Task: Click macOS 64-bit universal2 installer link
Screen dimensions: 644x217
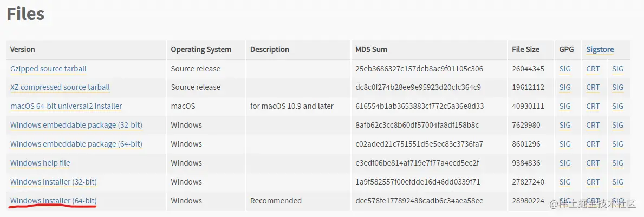Action: (66, 106)
